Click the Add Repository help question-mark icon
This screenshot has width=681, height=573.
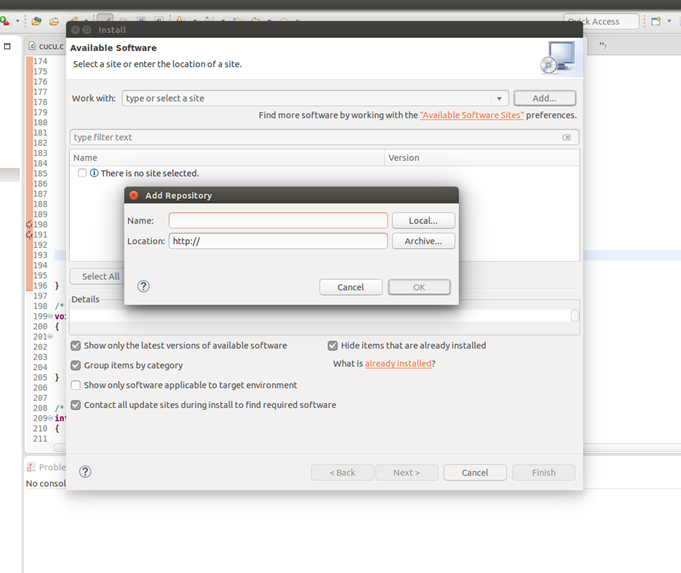point(143,286)
